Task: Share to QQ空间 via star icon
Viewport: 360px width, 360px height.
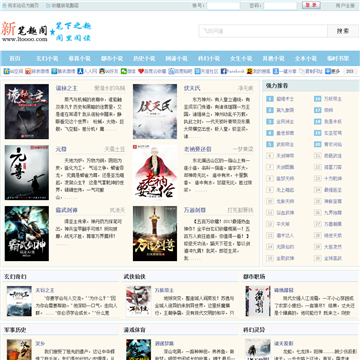Action: point(6,71)
